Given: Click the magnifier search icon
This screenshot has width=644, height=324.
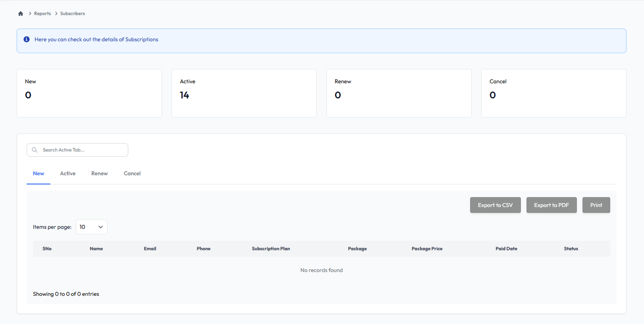Looking at the screenshot, I should [35, 150].
